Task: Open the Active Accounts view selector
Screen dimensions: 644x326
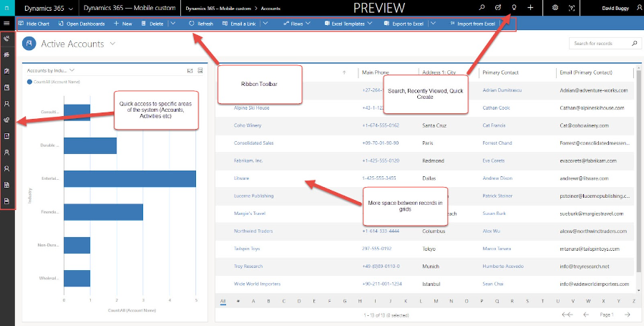Action: click(x=113, y=44)
